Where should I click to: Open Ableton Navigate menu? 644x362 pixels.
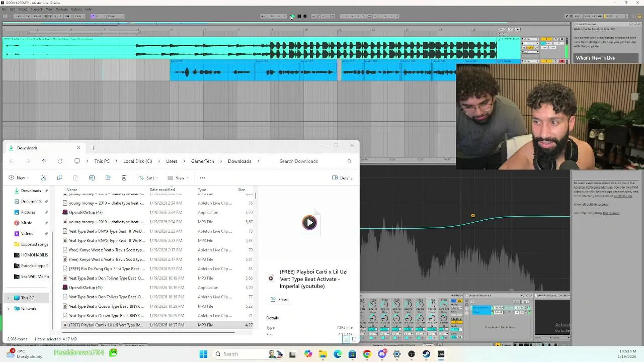(x=61, y=9)
